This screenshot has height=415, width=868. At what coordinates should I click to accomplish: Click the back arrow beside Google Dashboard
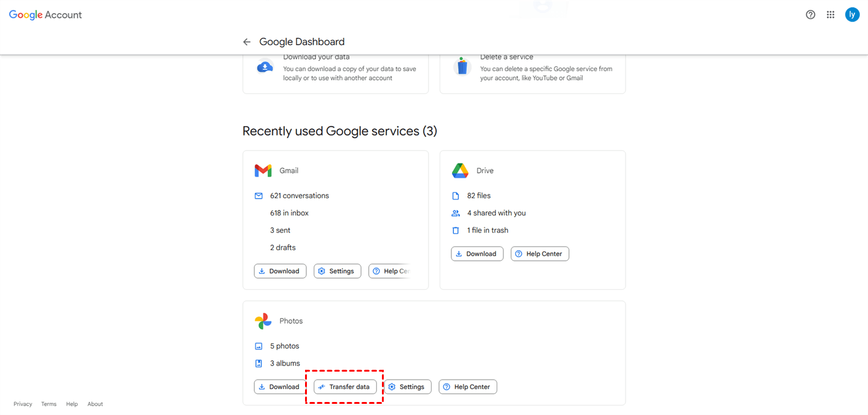coord(247,42)
